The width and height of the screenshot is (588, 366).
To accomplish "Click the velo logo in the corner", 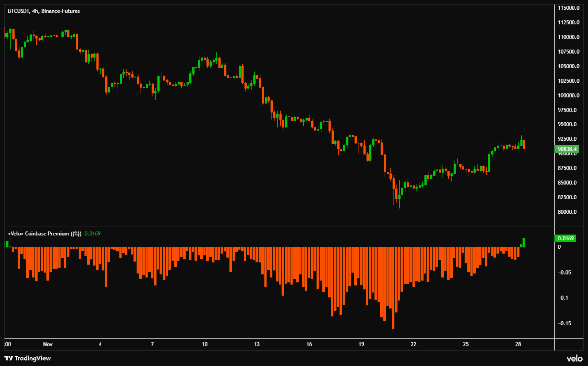I will [573, 358].
